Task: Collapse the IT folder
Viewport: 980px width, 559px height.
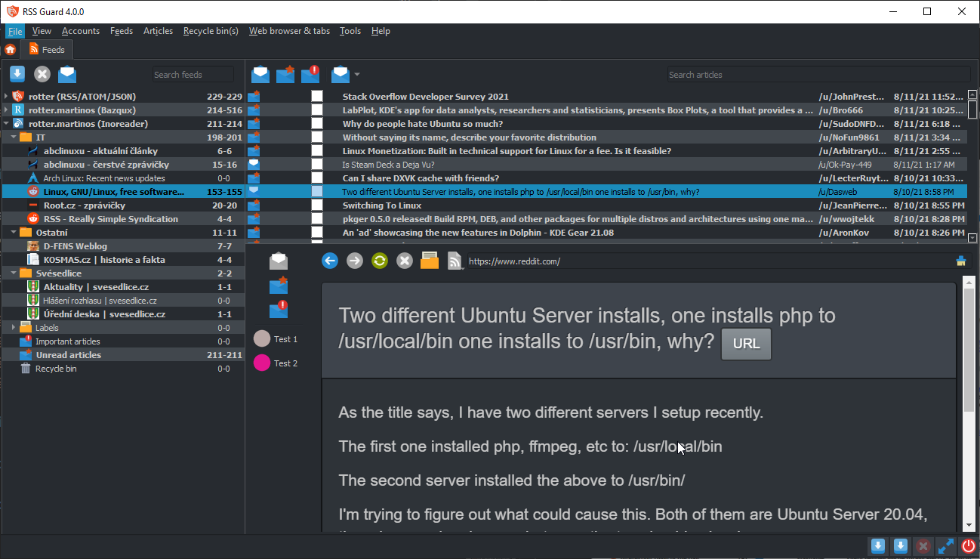Action: click(14, 137)
